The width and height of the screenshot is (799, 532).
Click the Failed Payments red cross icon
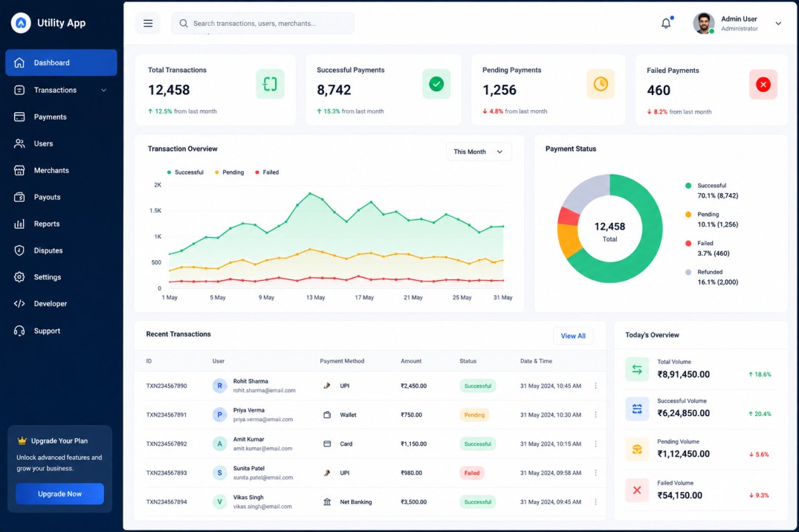tap(763, 85)
